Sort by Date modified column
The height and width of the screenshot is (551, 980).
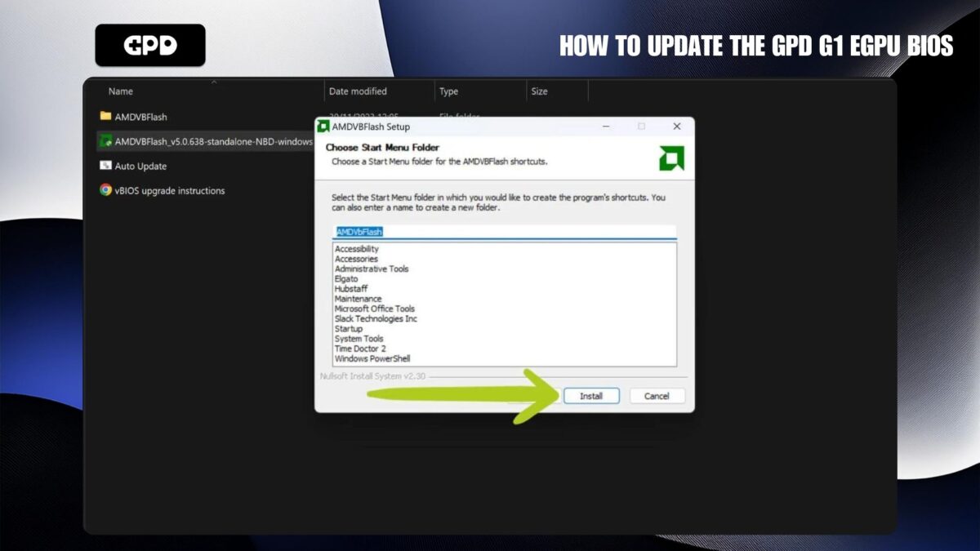358,91
